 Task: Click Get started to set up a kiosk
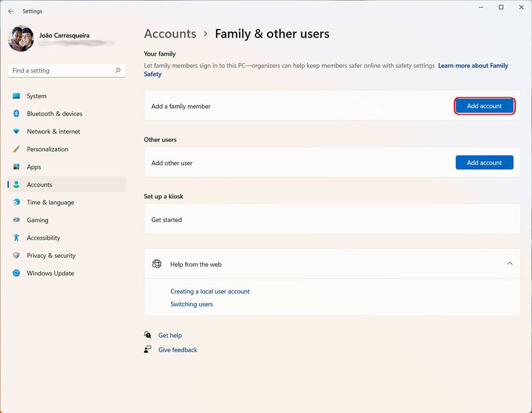[x=166, y=219]
